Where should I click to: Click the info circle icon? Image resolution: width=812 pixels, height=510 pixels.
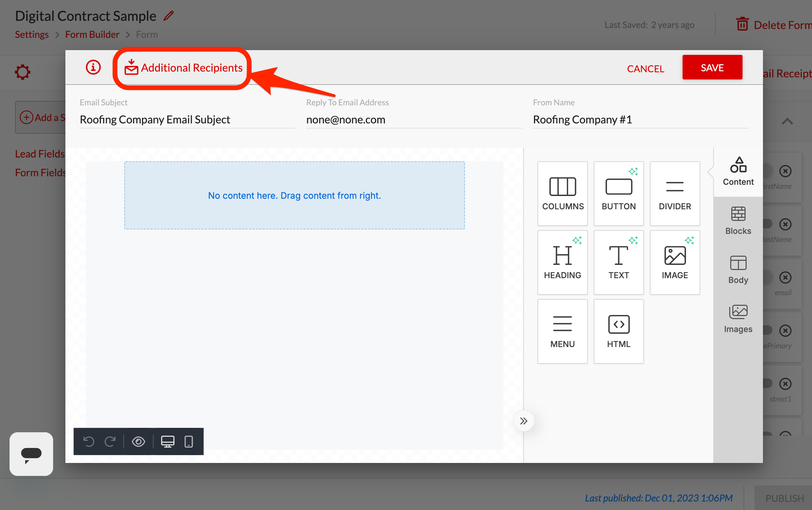(x=93, y=67)
